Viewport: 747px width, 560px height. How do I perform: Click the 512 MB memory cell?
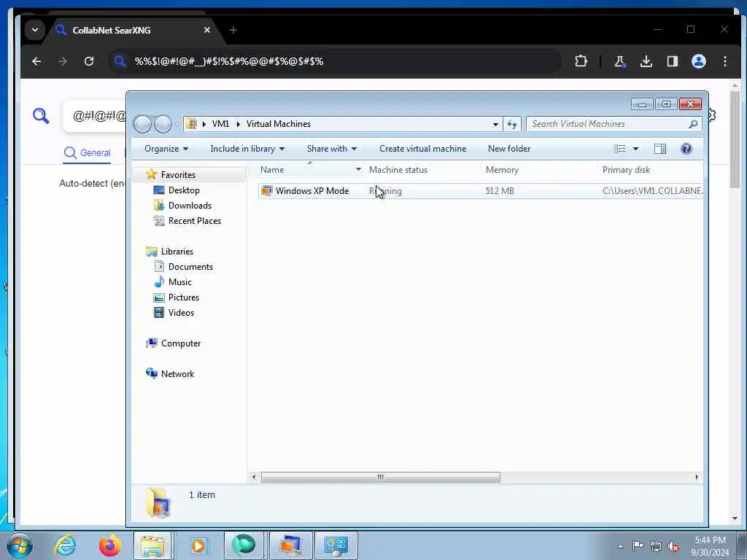pyautogui.click(x=500, y=191)
